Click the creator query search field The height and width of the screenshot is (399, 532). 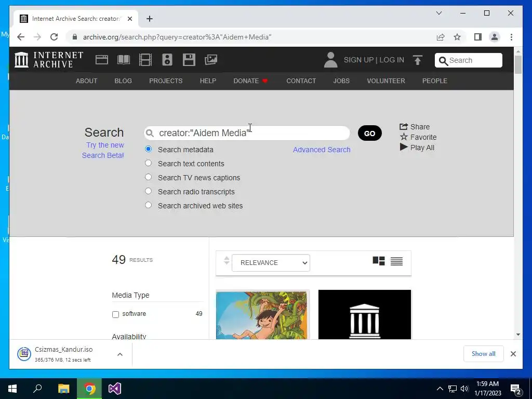coord(247,133)
